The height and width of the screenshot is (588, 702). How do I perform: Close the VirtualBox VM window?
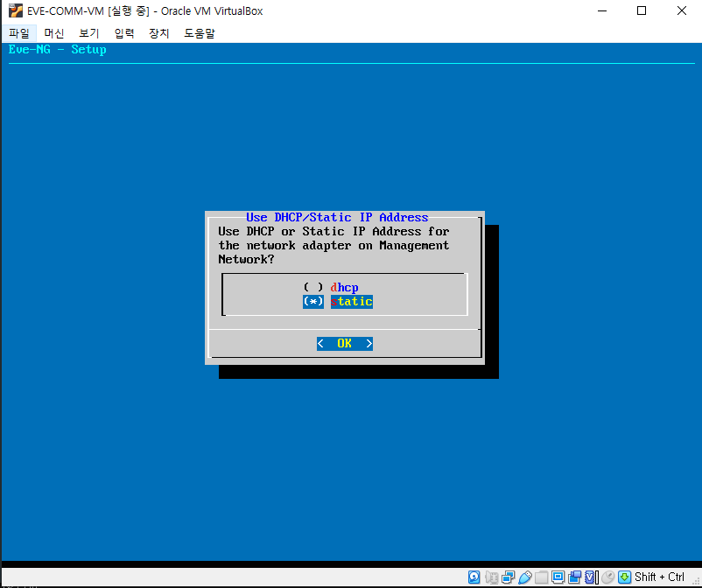(681, 10)
